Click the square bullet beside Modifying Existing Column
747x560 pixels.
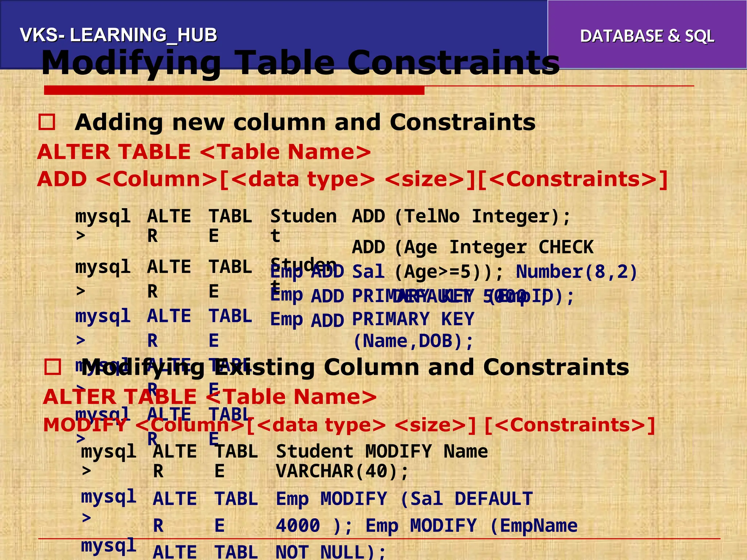coord(53,367)
